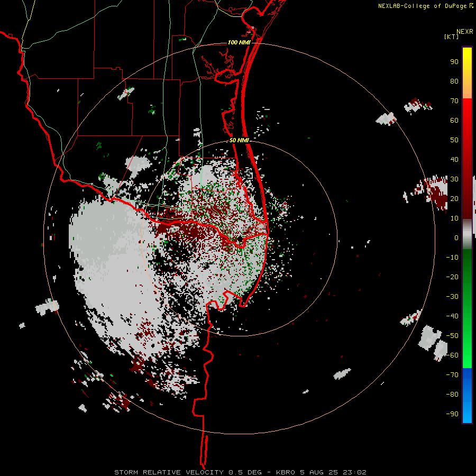Click the -10 value on the velocity scale
The height and width of the screenshot is (476, 476).
point(452,258)
